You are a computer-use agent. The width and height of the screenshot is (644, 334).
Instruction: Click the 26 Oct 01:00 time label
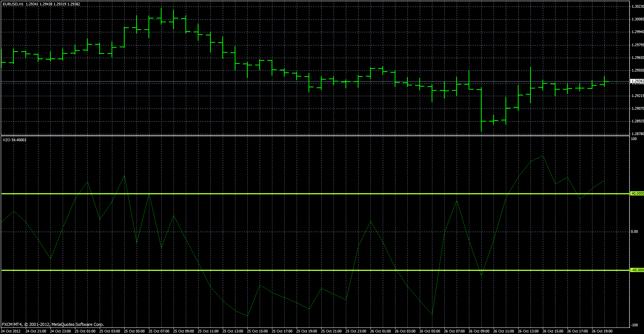pyautogui.click(x=380, y=331)
